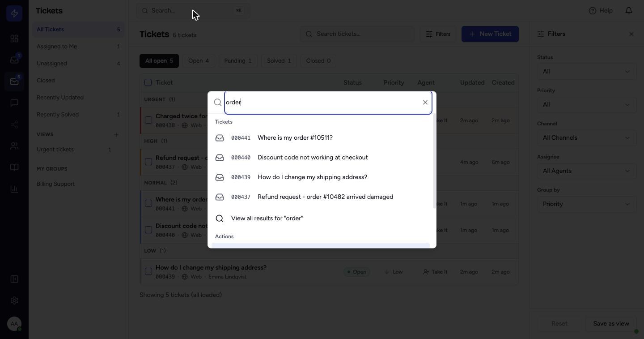Open the settings gear icon
The image size is (644, 339).
14,300
